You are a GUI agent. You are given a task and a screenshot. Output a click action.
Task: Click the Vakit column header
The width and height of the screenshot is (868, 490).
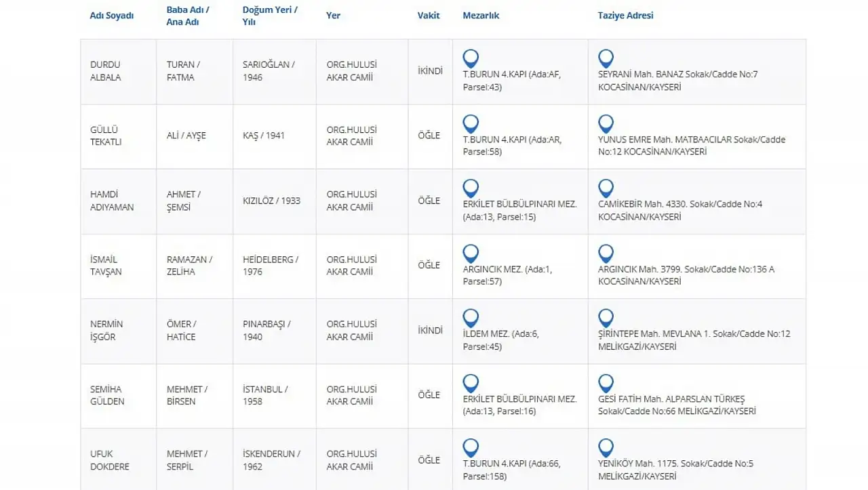click(429, 16)
